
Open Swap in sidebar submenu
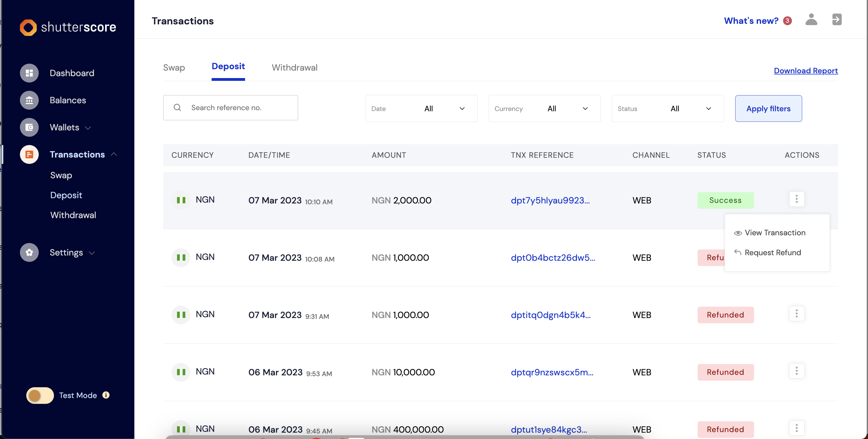pyautogui.click(x=61, y=175)
